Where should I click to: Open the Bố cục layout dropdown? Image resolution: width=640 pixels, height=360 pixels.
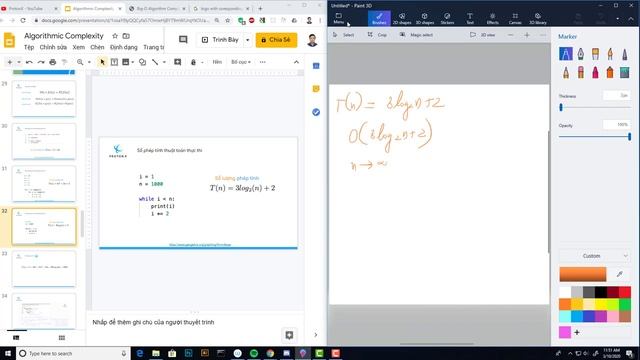[241, 62]
